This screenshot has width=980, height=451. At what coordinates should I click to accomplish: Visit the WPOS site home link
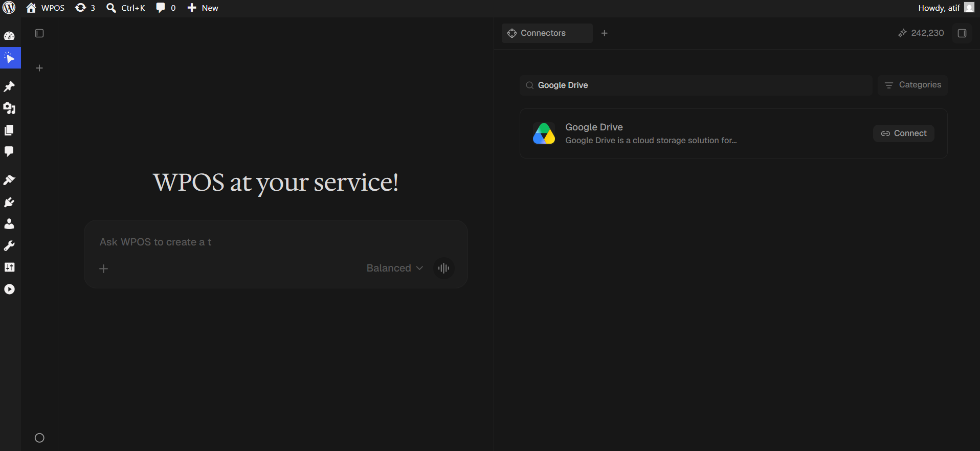[x=46, y=8]
